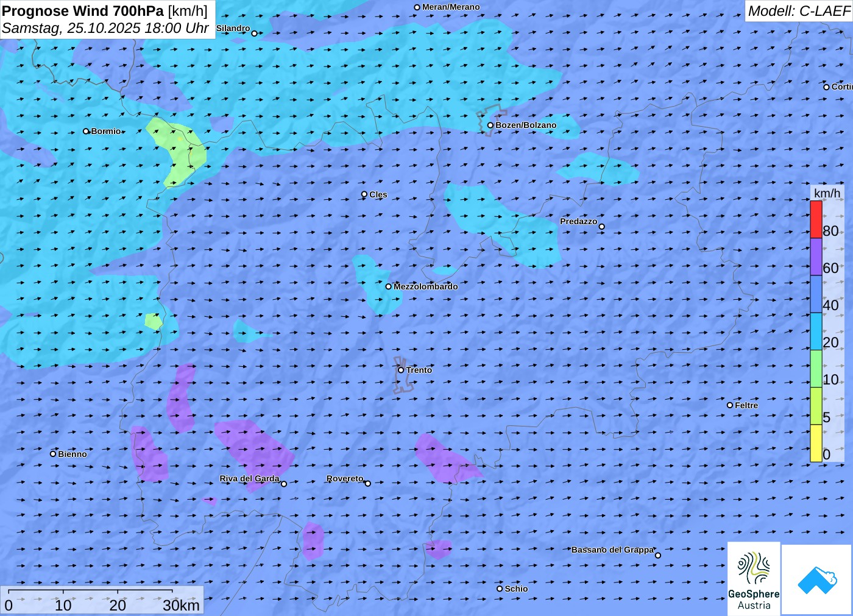853x616 pixels.
Task: Click the 'Meran/Merano' map label
Action: tap(451, 7)
